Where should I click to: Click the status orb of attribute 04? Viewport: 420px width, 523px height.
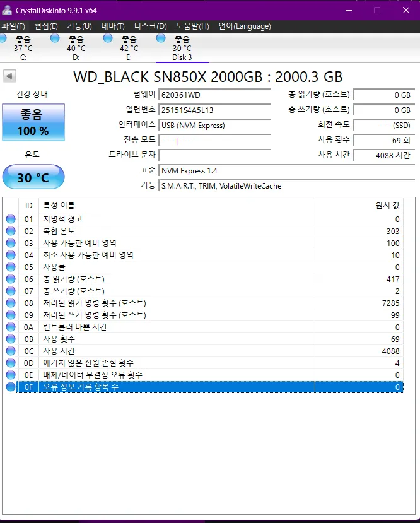pyautogui.click(x=11, y=255)
